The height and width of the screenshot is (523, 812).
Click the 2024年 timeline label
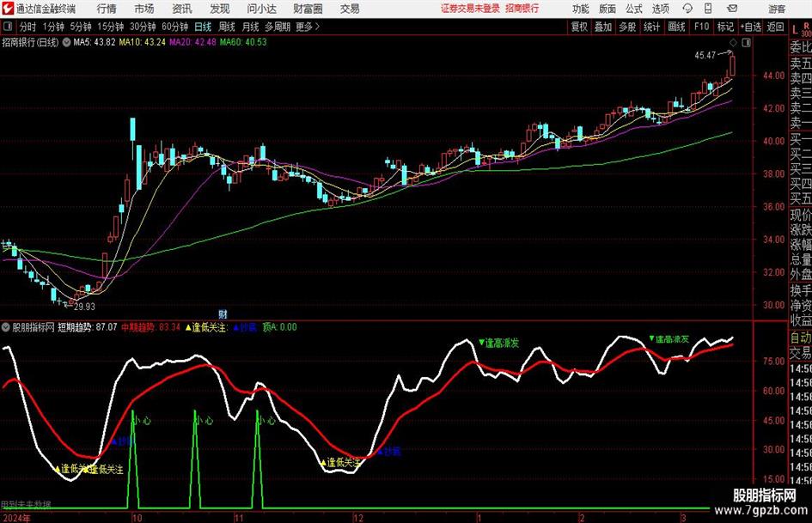(16, 518)
